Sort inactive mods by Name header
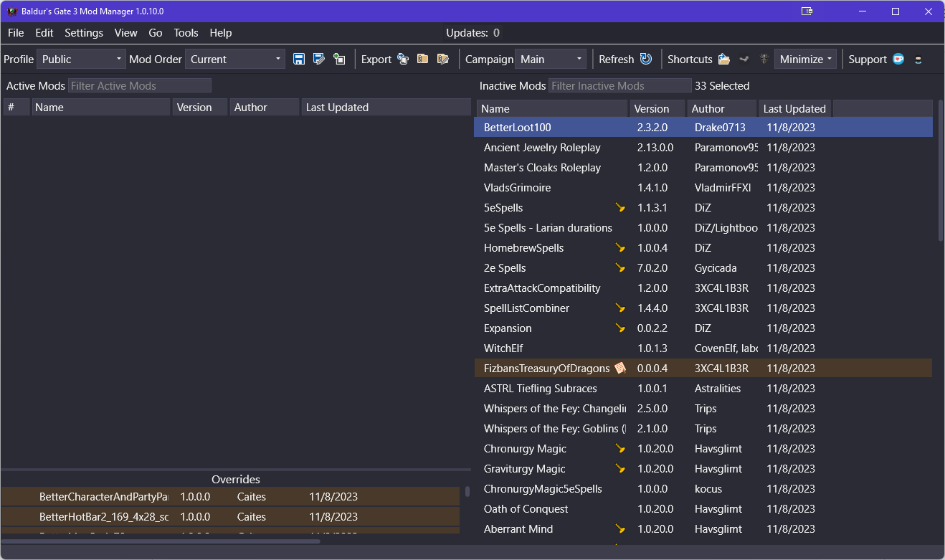The width and height of the screenshot is (945, 560). click(552, 109)
